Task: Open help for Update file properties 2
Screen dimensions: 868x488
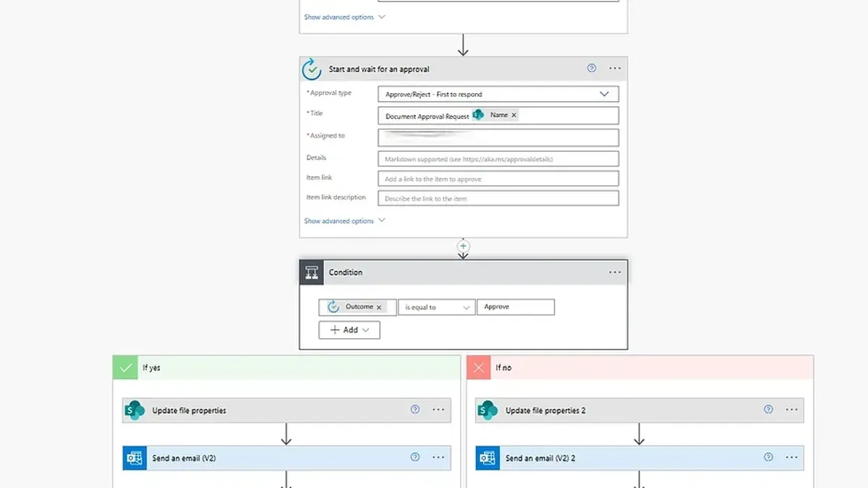Action: pos(768,409)
